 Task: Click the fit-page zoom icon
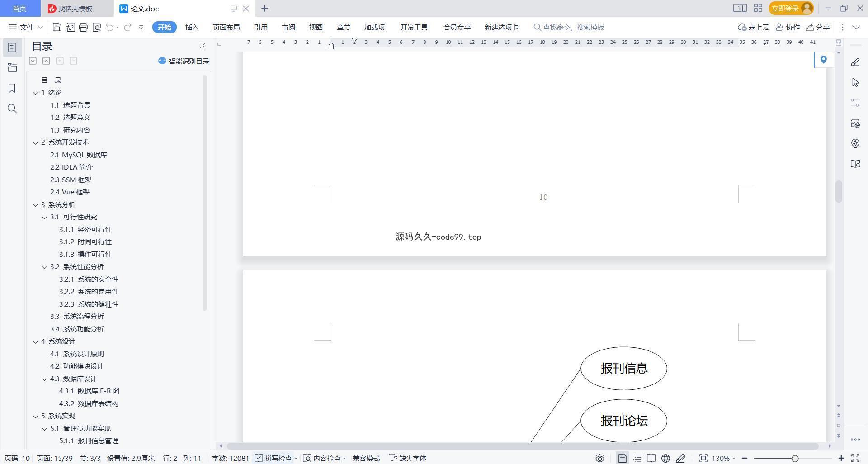(x=703, y=458)
